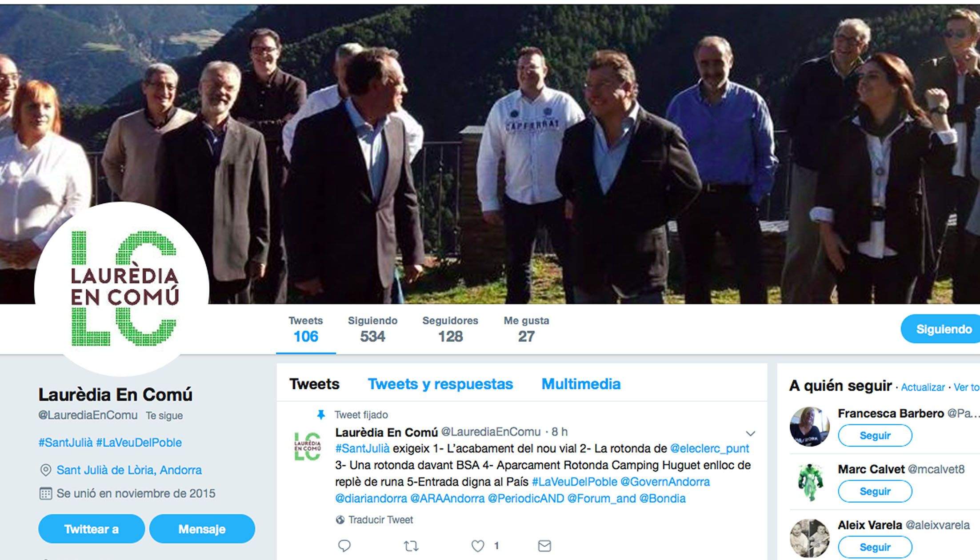Viewport: 980px width, 560px height.
Task: Expand the pinned tweet options chevron
Action: pyautogui.click(x=750, y=433)
